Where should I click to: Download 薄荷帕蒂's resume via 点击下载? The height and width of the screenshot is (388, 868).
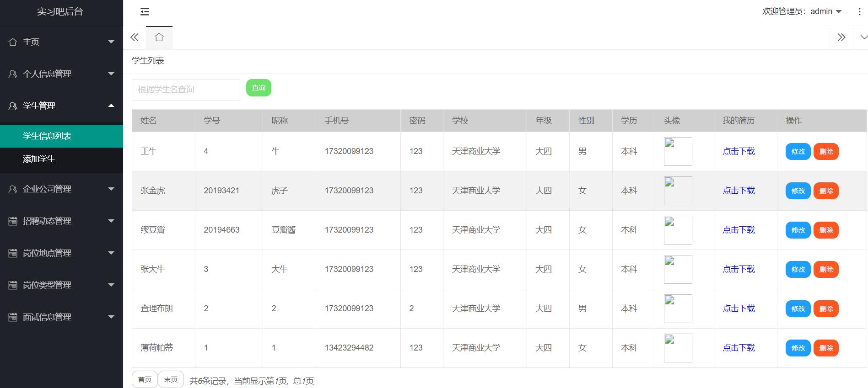(739, 348)
